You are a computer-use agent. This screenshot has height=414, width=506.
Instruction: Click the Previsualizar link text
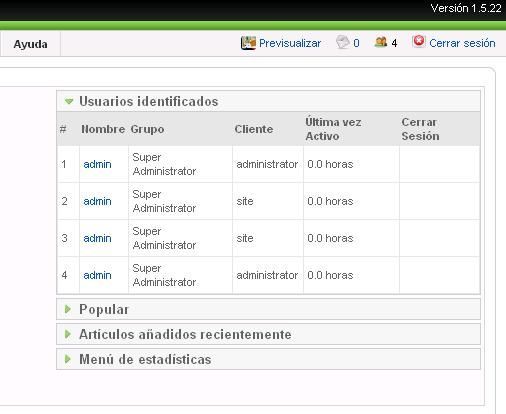(x=290, y=43)
